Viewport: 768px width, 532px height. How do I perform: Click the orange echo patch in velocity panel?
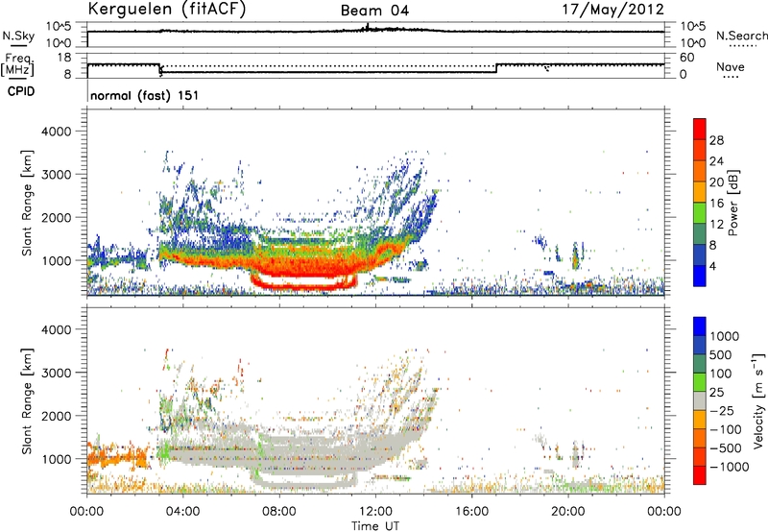(117, 458)
